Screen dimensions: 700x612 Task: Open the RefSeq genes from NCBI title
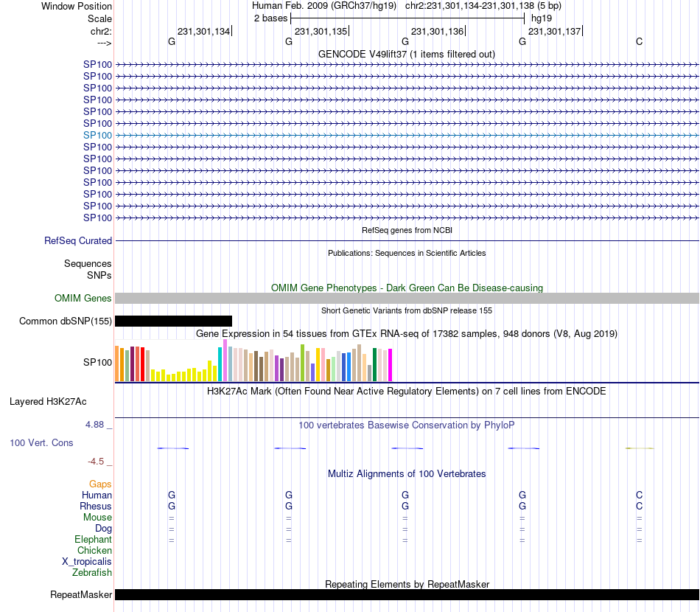coord(407,231)
